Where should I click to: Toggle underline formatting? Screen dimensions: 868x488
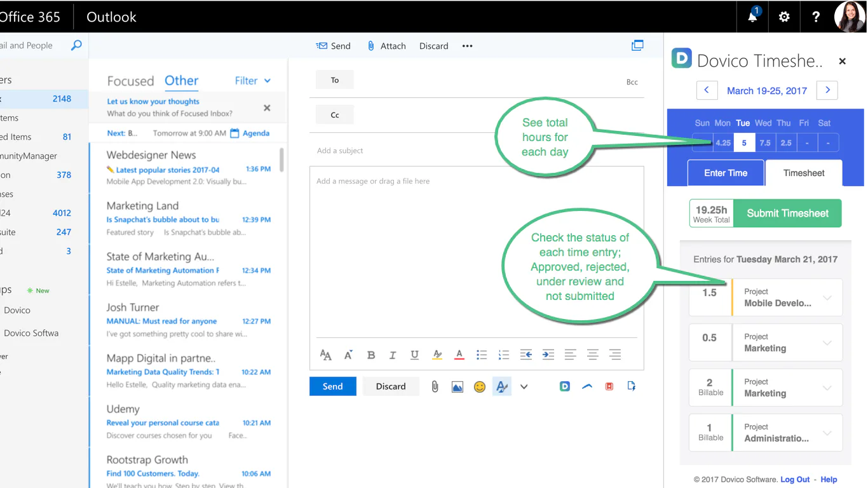tap(415, 355)
